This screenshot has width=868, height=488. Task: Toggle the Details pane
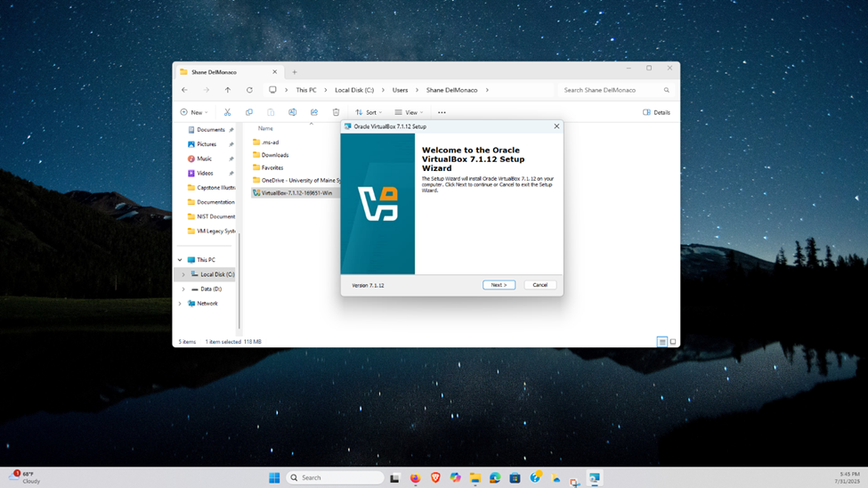click(x=656, y=112)
